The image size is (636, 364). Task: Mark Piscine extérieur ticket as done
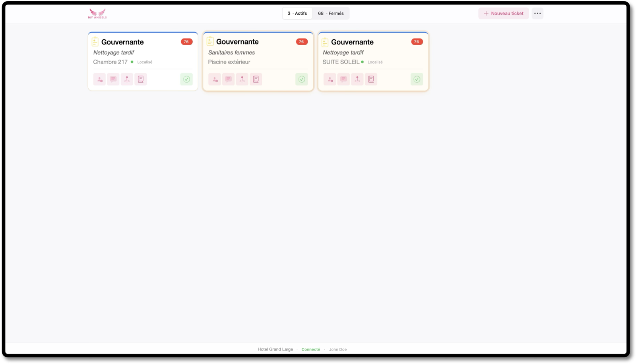pos(302,79)
